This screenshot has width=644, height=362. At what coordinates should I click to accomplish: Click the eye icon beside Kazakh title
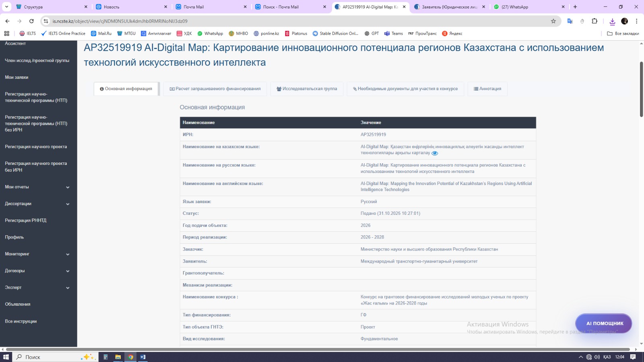(x=435, y=153)
